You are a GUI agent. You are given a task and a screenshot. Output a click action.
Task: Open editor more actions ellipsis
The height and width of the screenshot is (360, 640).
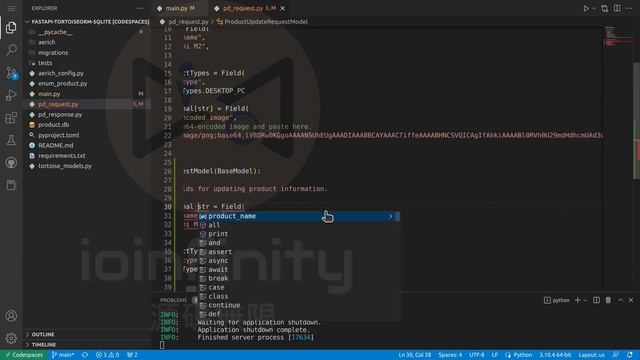(629, 8)
